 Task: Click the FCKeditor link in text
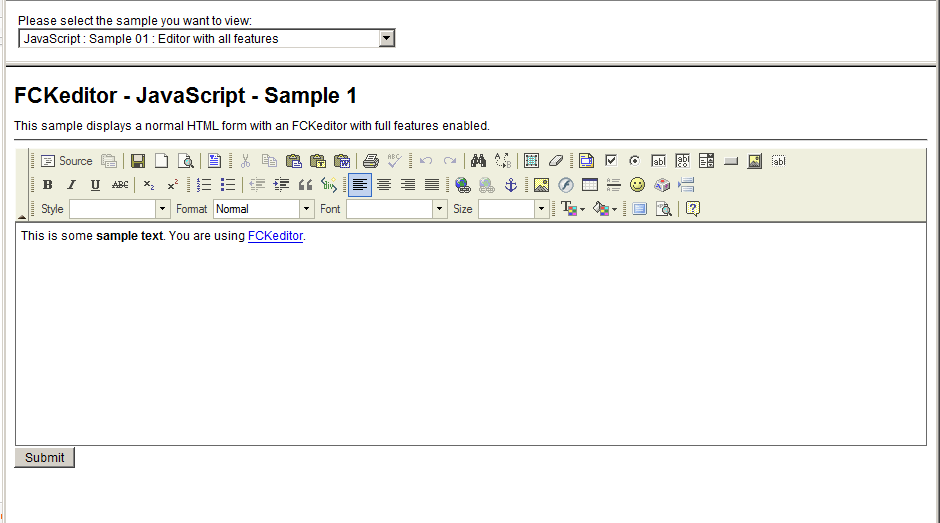tap(275, 236)
